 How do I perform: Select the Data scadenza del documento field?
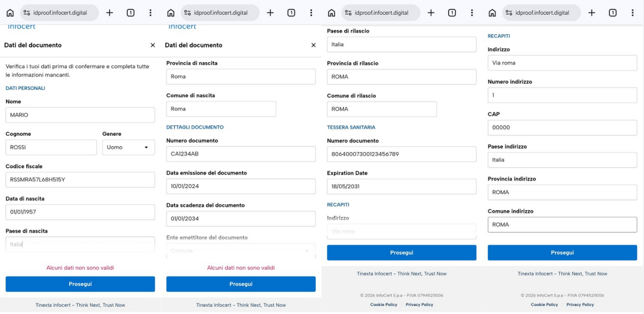pos(241,218)
